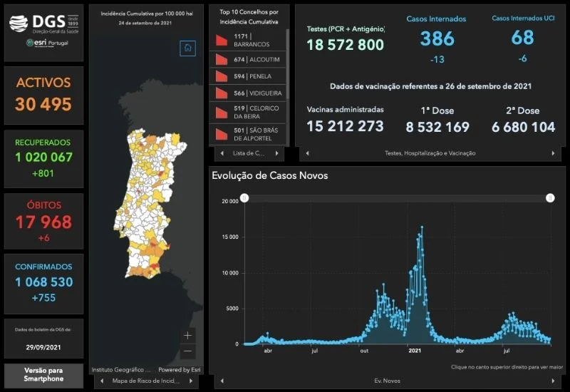This screenshot has width=570, height=392.
Task: Click right handle of chart range slider
Action: click(550, 198)
